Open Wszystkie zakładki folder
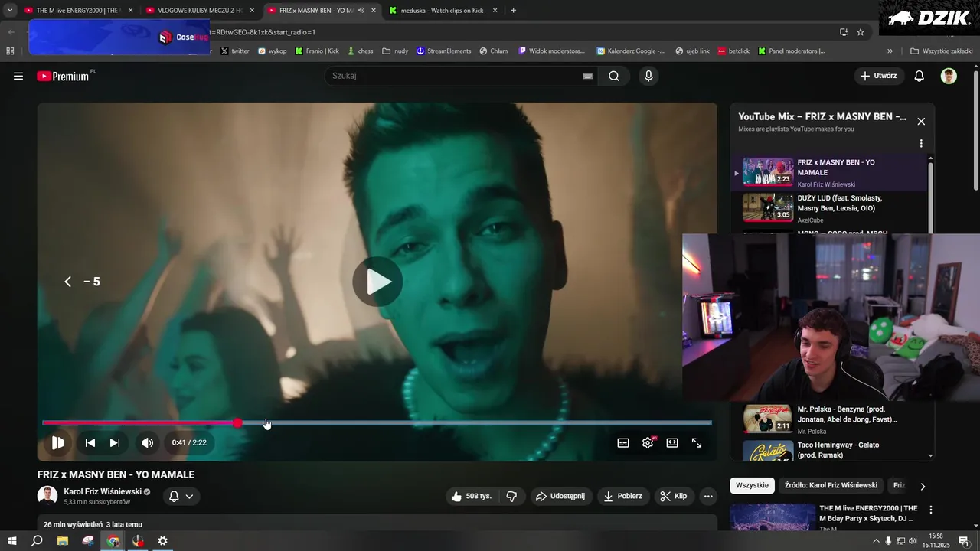This screenshot has height=551, width=980. click(x=941, y=51)
